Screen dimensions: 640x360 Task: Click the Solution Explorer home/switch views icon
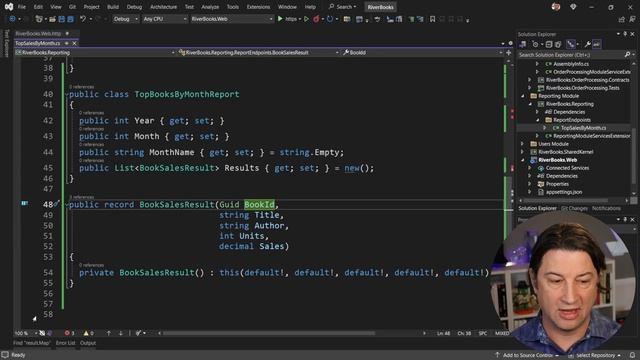point(522,44)
